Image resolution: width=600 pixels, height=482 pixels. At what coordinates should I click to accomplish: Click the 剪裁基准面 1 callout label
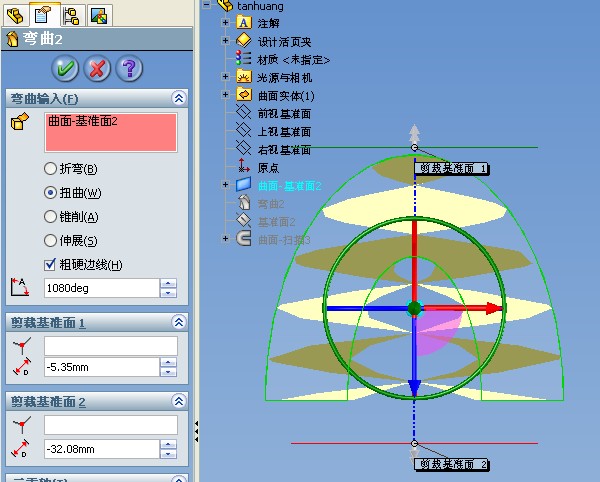452,168
